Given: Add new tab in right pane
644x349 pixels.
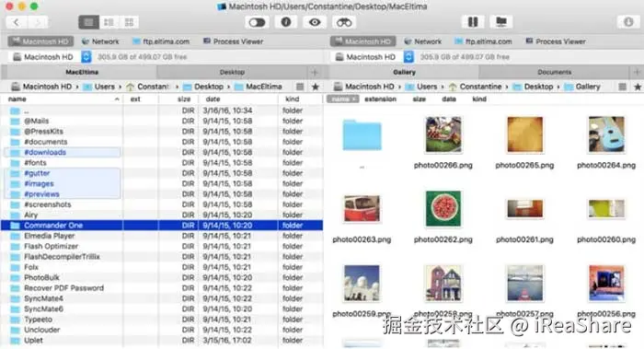Looking at the screenshot, I should tap(637, 73).
